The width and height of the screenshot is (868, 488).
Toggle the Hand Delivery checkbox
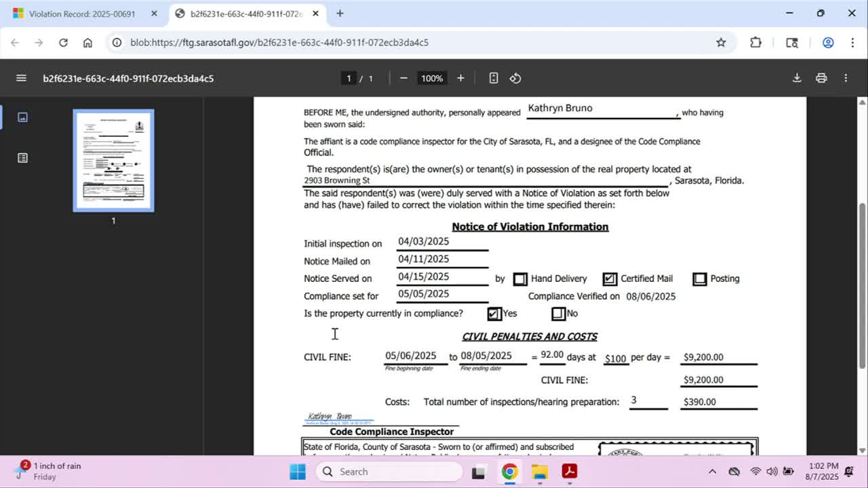point(520,279)
